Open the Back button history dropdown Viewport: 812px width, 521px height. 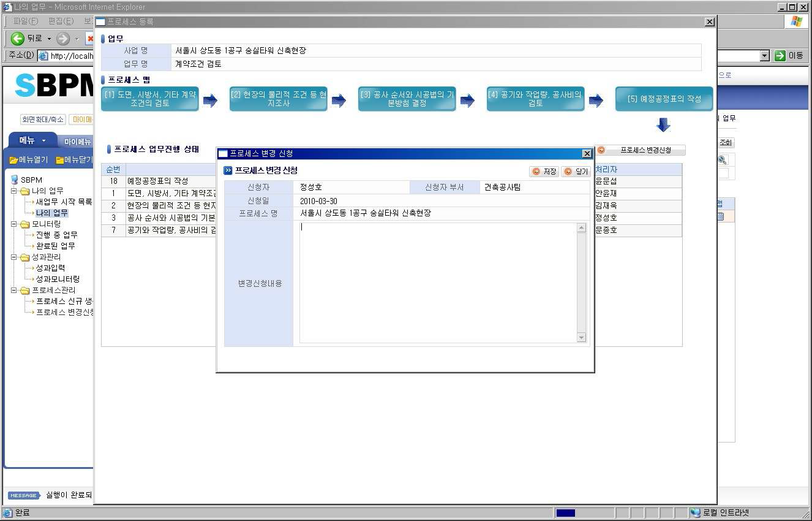pyautogui.click(x=50, y=39)
